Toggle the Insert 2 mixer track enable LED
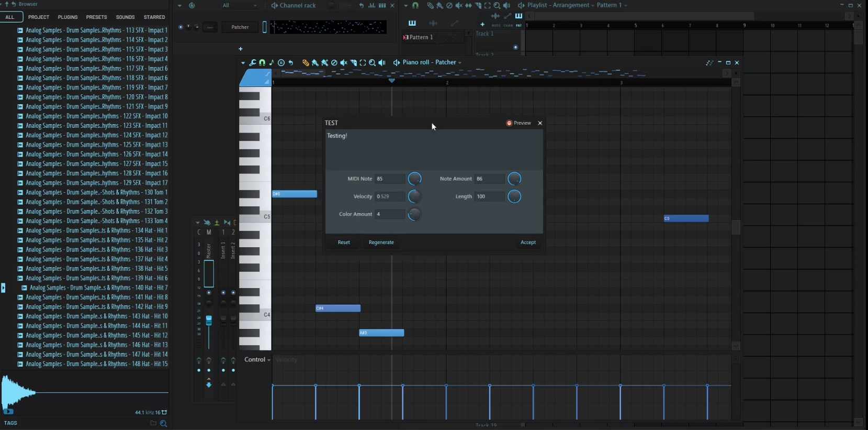The width and height of the screenshot is (868, 430). click(x=233, y=293)
